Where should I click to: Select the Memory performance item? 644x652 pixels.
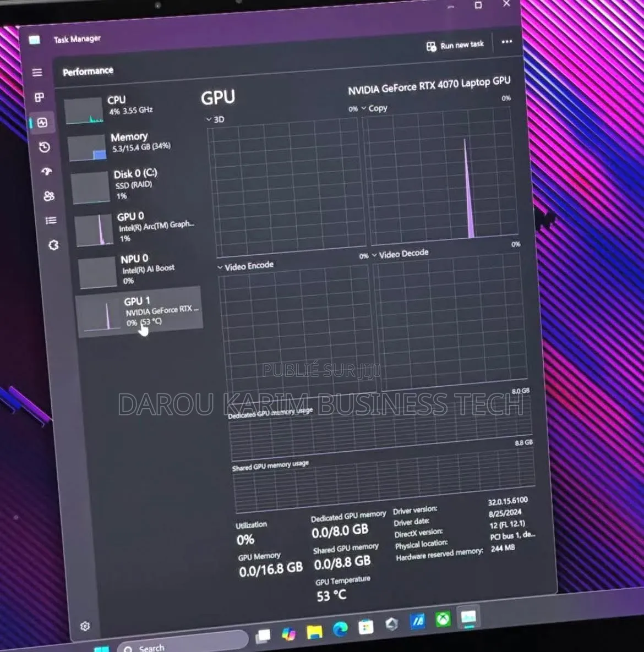(x=132, y=146)
